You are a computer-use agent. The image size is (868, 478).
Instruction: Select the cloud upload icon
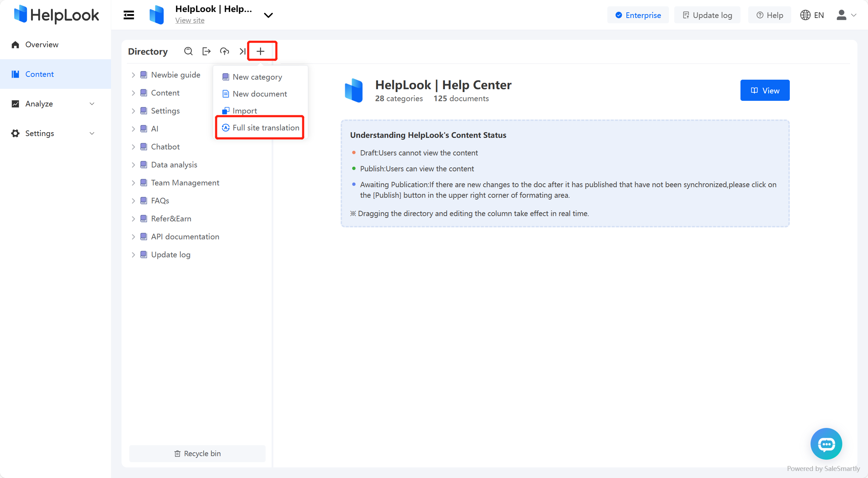224,51
